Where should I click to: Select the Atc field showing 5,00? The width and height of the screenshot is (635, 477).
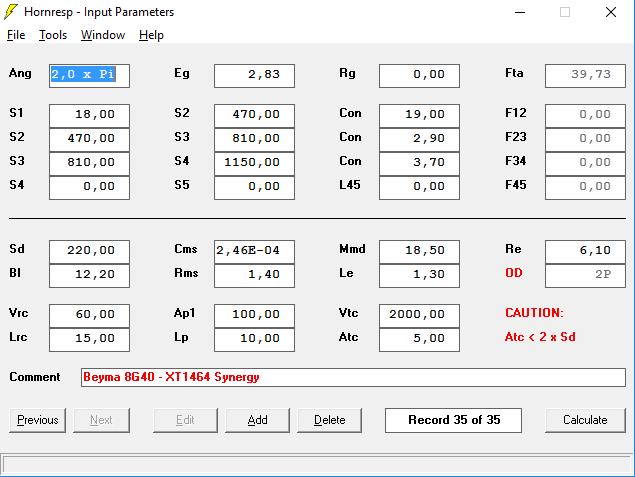[419, 340]
